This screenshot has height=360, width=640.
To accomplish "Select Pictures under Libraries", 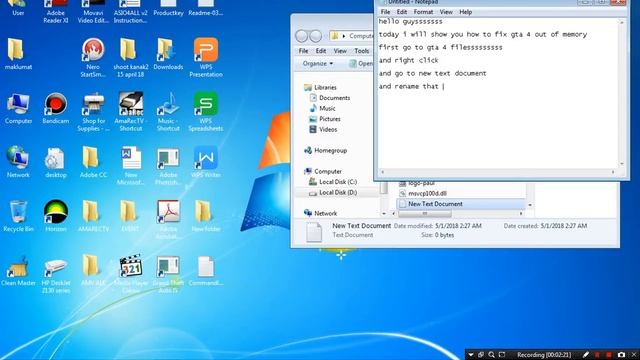I will click(x=325, y=119).
